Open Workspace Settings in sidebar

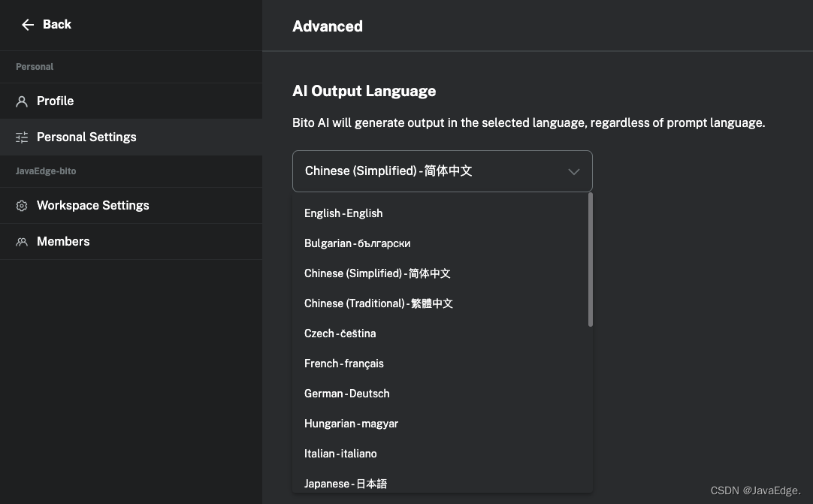131,205
